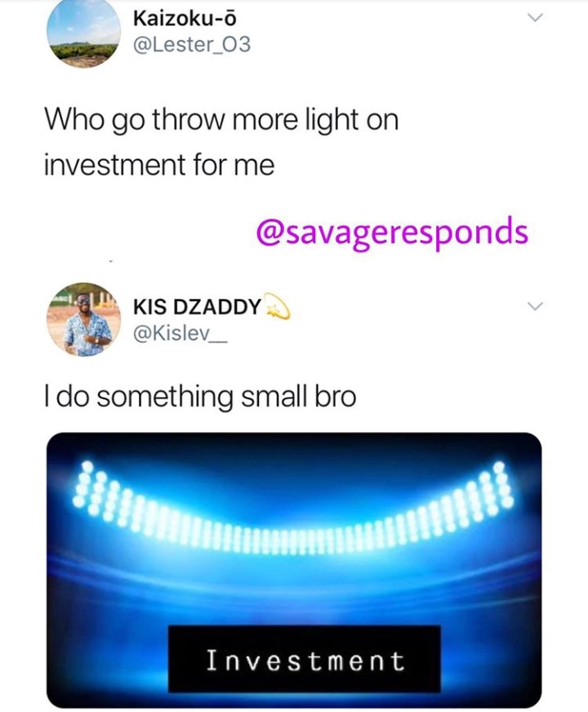Screen dimensions: 588x712
Task: Select the line 'Who go throw more light on'
Action: click(x=221, y=120)
